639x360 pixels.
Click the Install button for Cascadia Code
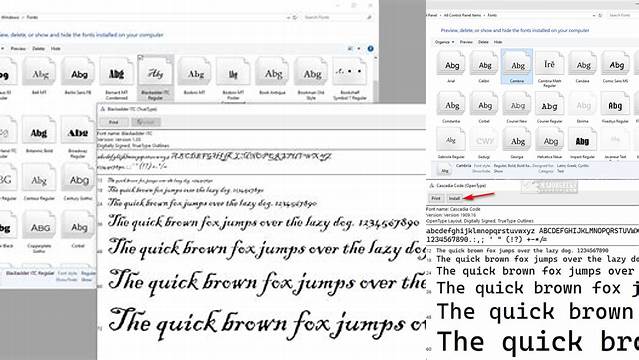pyautogui.click(x=454, y=198)
